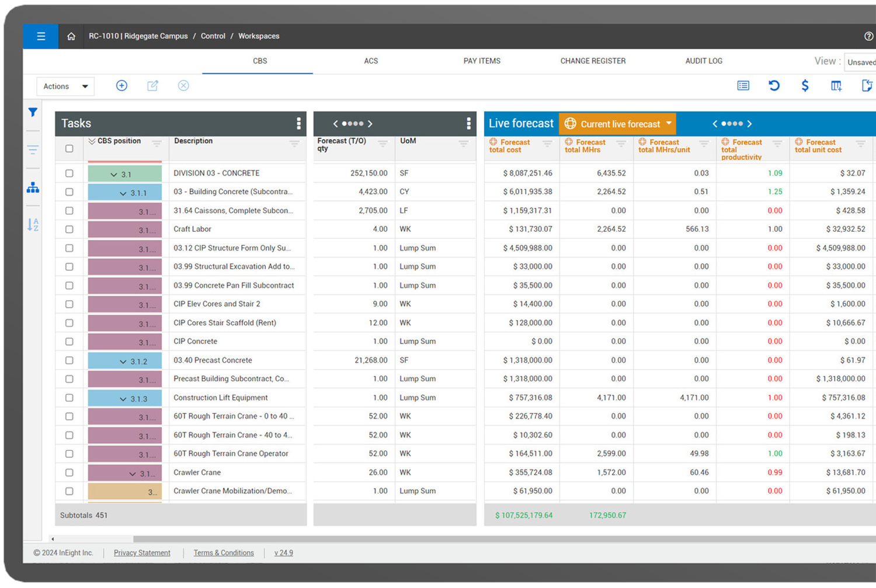Toggle the select-all checkbox in Tasks header
Image resolution: width=876 pixels, height=588 pixels.
pos(69,148)
